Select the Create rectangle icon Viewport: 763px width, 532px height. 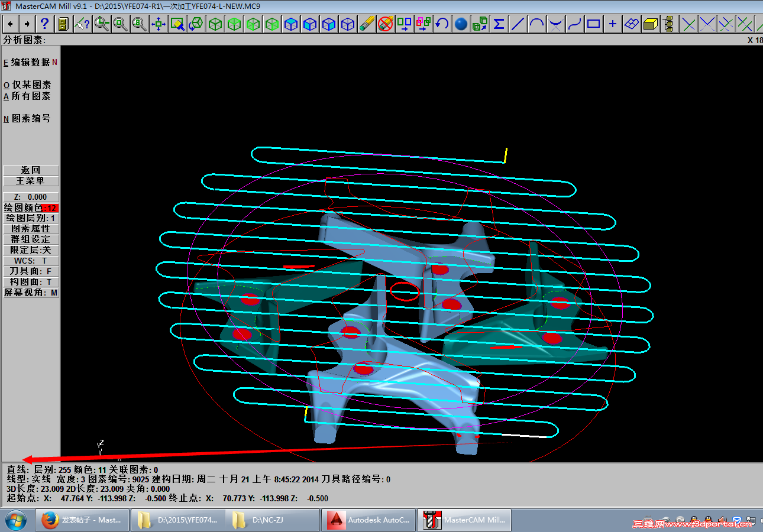593,24
